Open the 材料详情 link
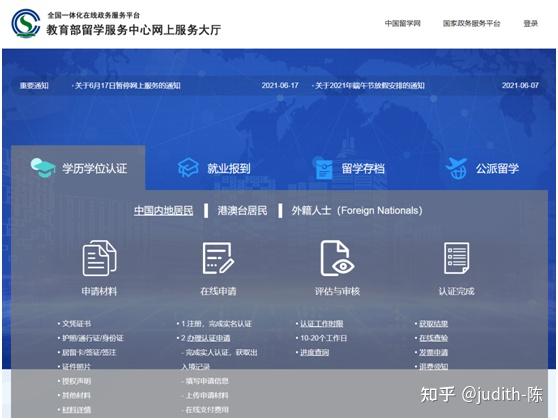 pyautogui.click(x=76, y=410)
